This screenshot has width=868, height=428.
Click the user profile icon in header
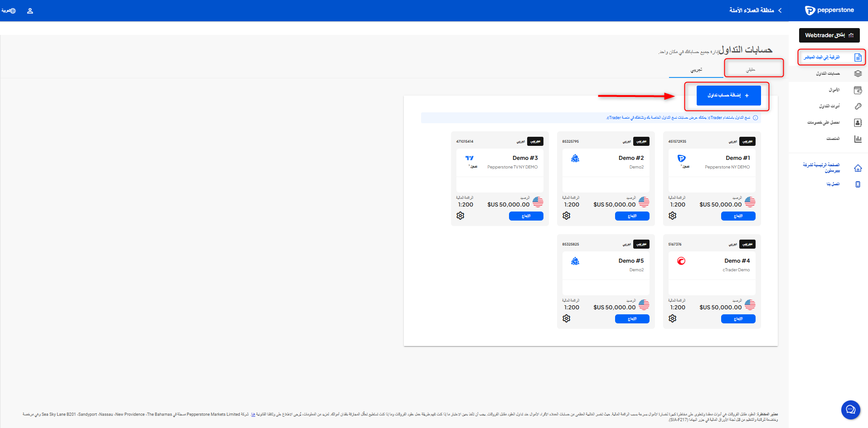coord(30,11)
